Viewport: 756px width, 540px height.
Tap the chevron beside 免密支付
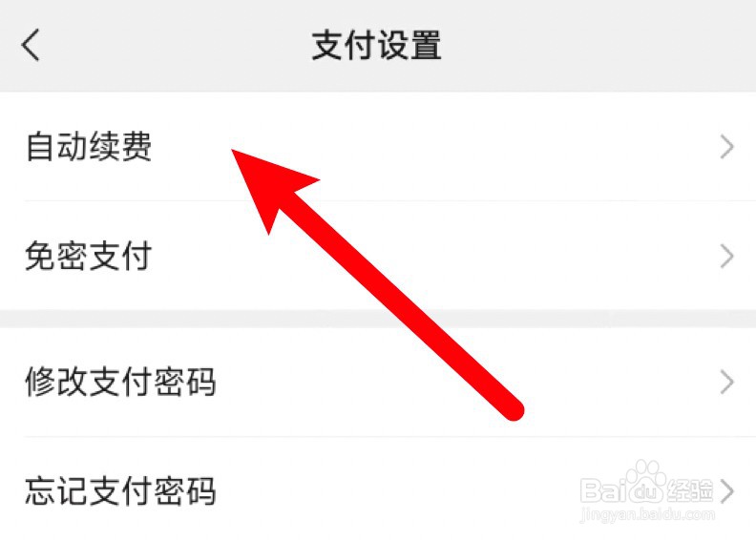(x=726, y=257)
